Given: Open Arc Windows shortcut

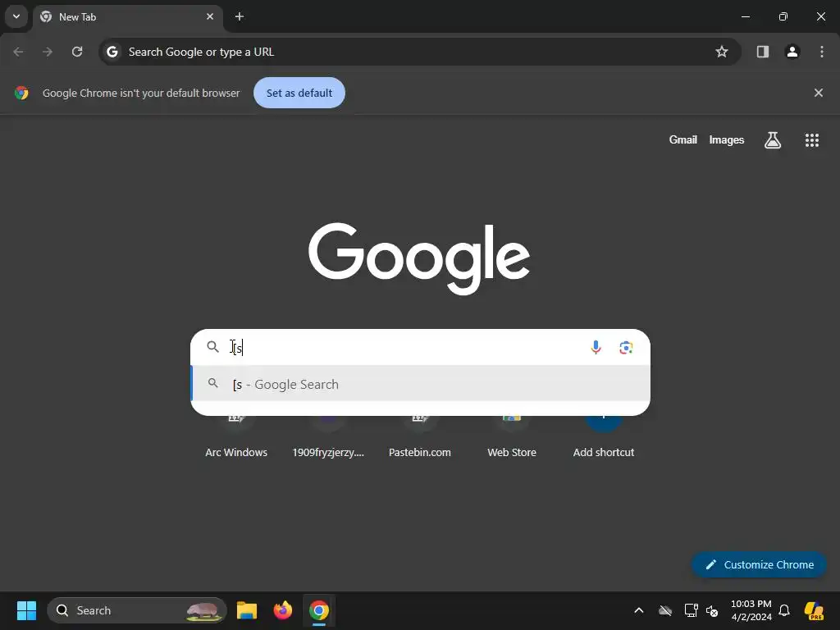Looking at the screenshot, I should point(236,437).
